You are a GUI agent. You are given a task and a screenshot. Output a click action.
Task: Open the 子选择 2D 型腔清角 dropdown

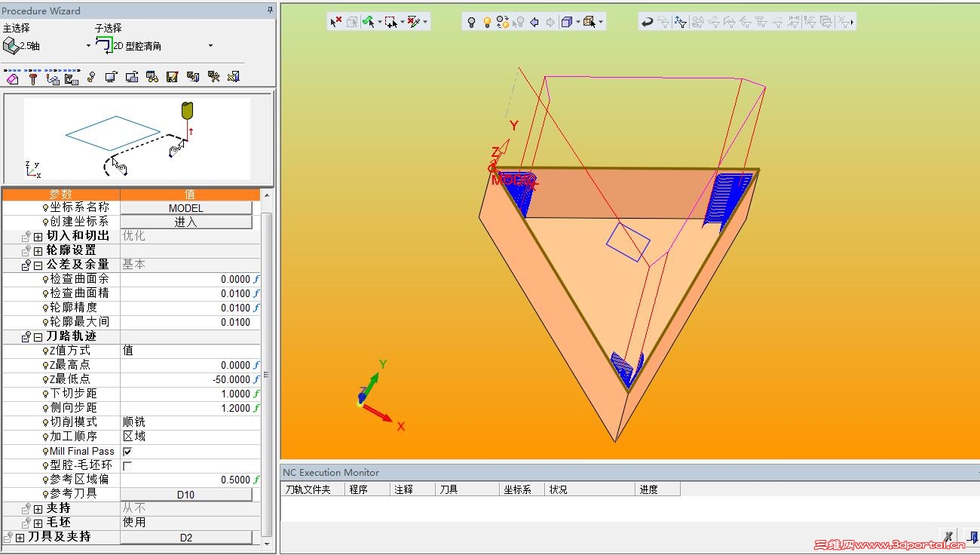210,46
